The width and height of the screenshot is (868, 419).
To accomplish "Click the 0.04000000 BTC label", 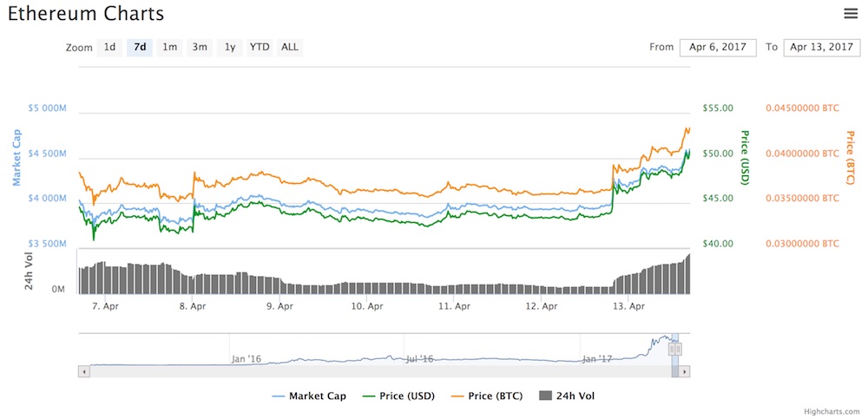I will pyautogui.click(x=803, y=154).
